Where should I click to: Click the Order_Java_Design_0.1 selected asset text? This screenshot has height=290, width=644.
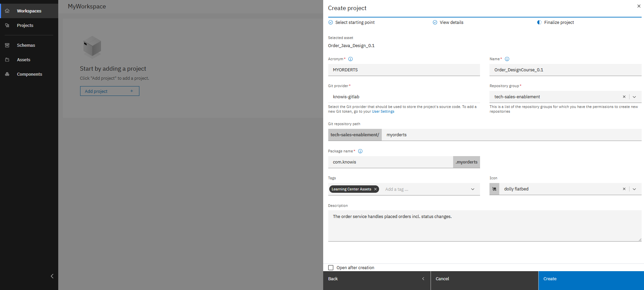point(351,46)
